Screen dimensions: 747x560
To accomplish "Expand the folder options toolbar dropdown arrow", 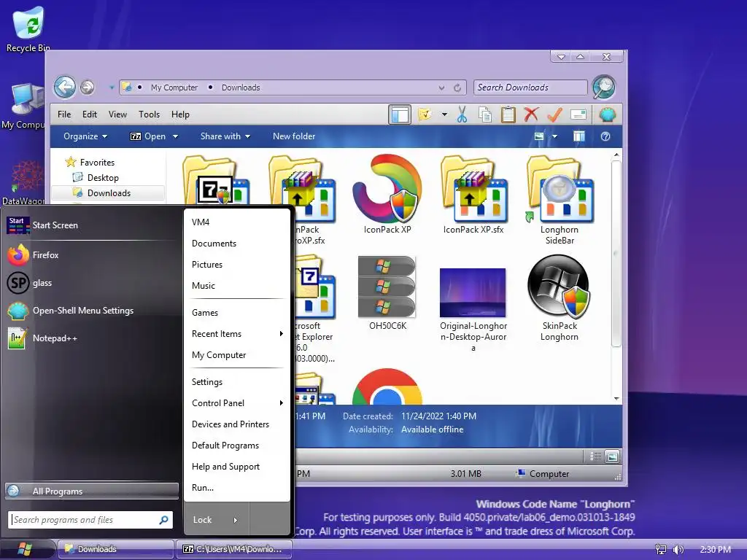I will click(x=444, y=114).
